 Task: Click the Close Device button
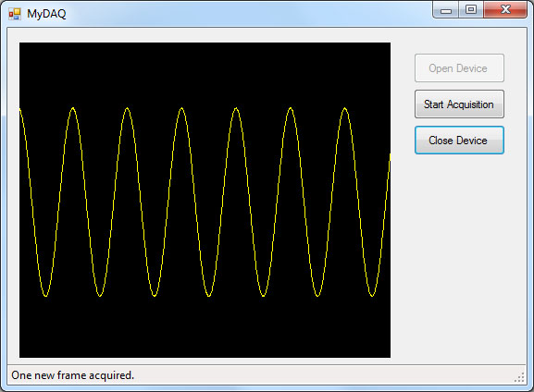pos(459,141)
